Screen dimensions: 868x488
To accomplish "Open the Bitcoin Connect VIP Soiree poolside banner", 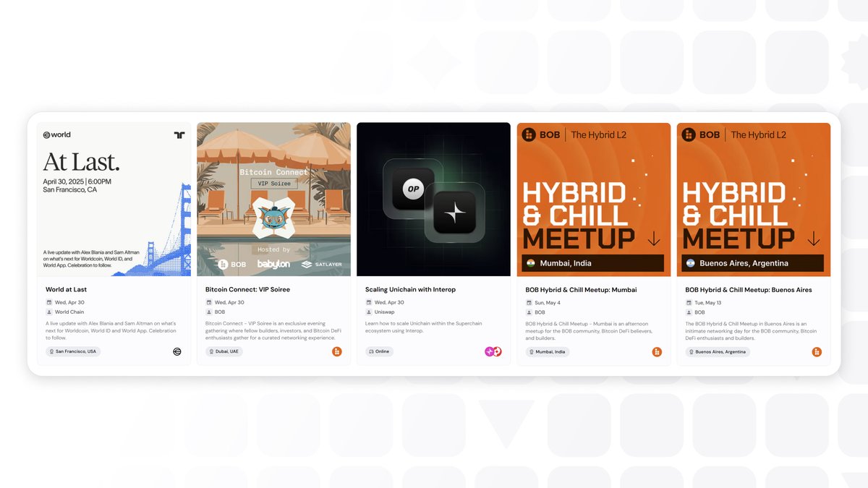I will coord(273,199).
